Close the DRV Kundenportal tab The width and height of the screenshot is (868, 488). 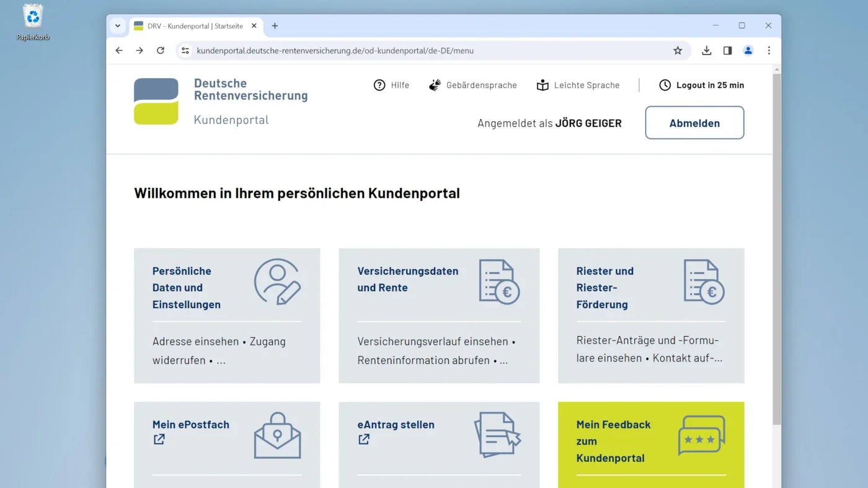click(254, 26)
